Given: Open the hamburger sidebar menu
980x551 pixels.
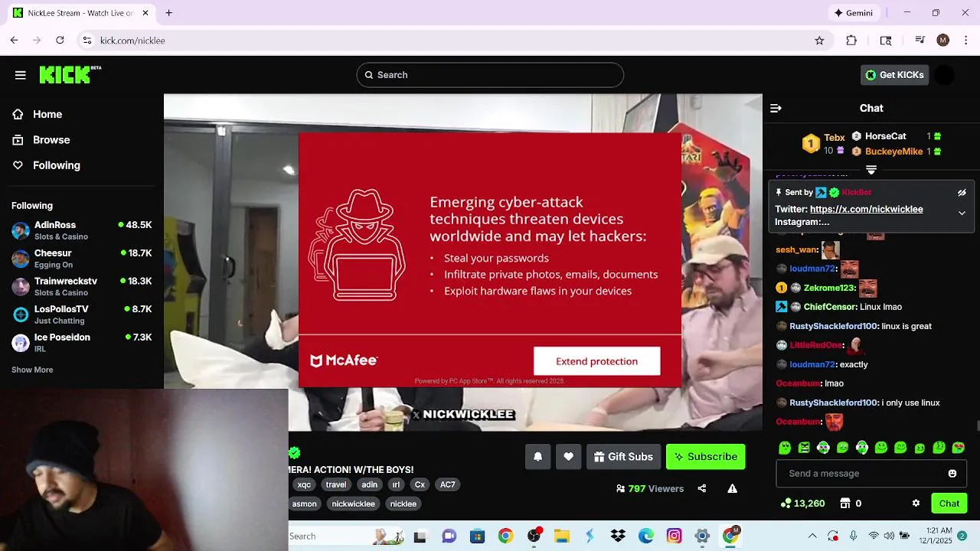Looking at the screenshot, I should tap(21, 75).
